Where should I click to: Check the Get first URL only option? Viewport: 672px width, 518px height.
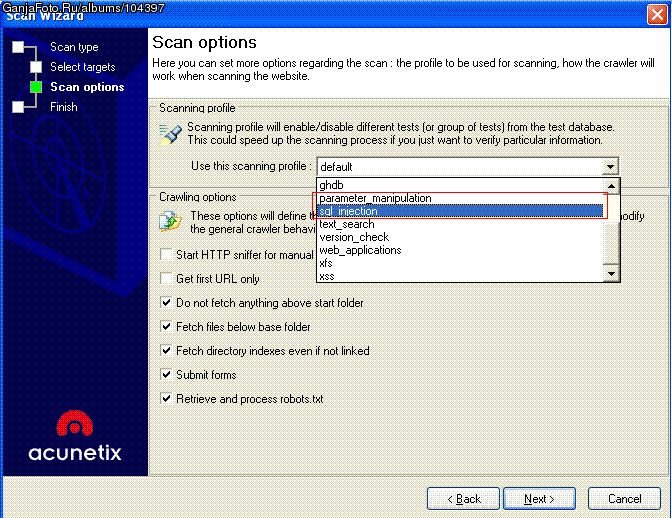[x=167, y=279]
